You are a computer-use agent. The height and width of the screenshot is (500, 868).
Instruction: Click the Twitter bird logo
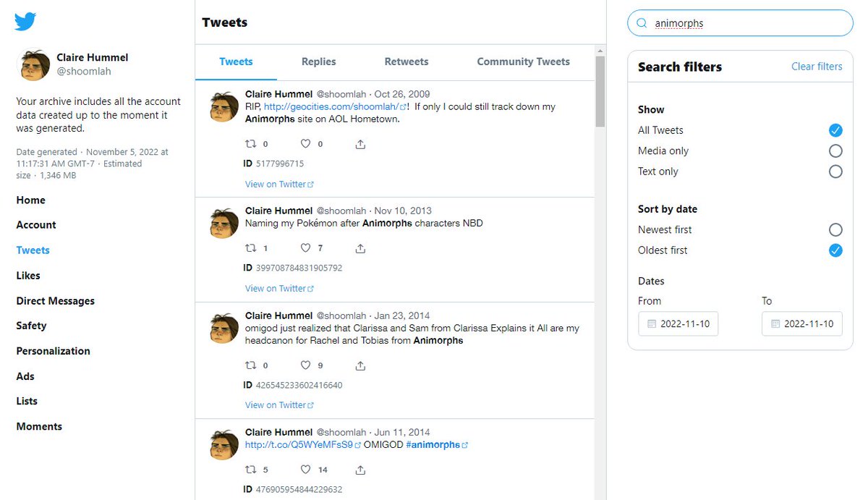pyautogui.click(x=25, y=22)
